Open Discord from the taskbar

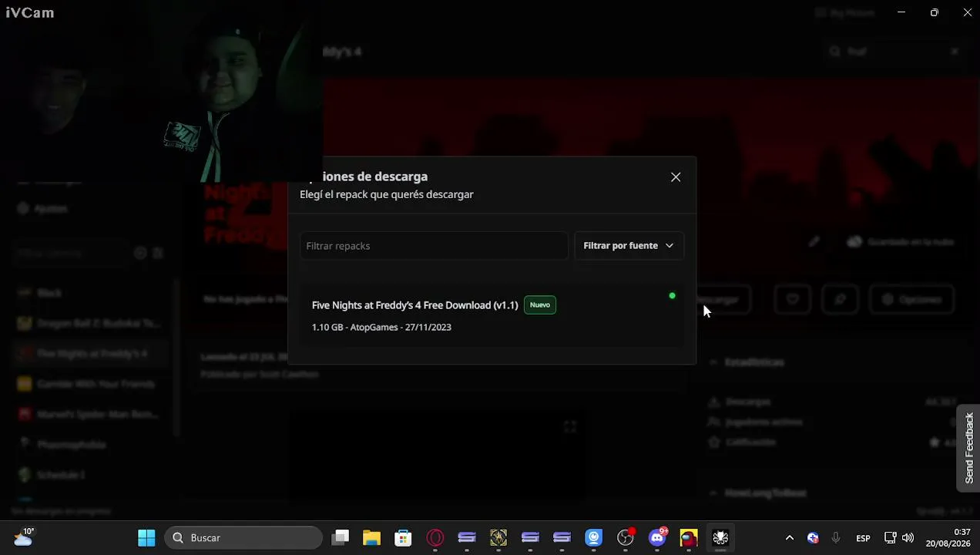pyautogui.click(x=657, y=537)
